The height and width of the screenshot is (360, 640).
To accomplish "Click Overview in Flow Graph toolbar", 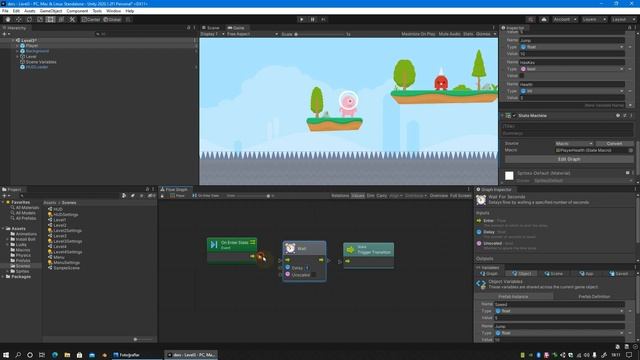I will [x=438, y=196].
